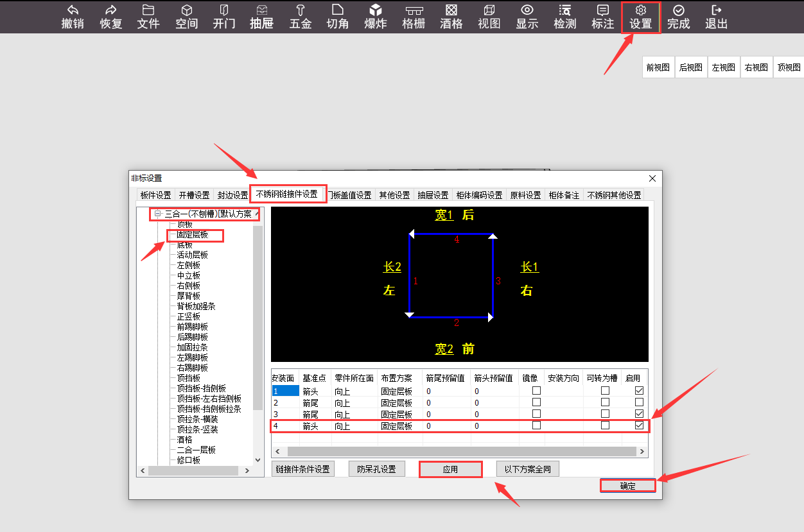The height and width of the screenshot is (532, 804).
Task: Switch to 左视图 left view
Action: [x=724, y=67]
